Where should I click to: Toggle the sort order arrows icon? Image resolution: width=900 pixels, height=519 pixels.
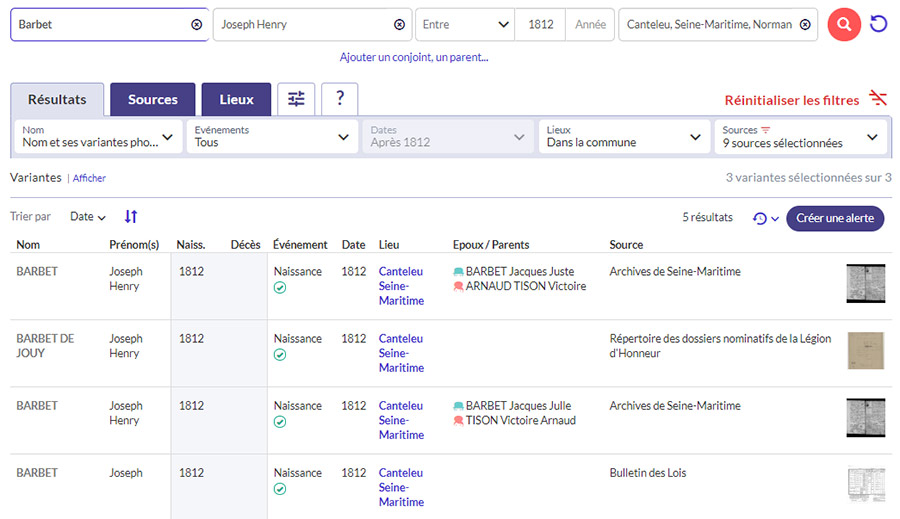click(x=131, y=217)
